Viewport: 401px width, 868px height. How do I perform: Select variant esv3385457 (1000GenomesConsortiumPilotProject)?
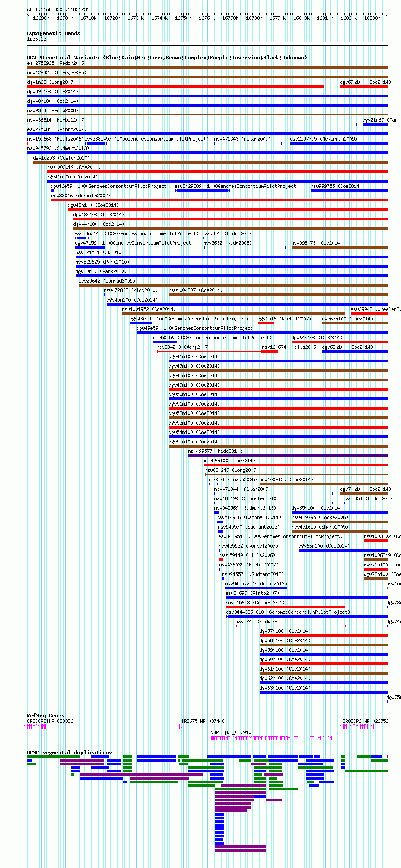pyautogui.click(x=146, y=139)
